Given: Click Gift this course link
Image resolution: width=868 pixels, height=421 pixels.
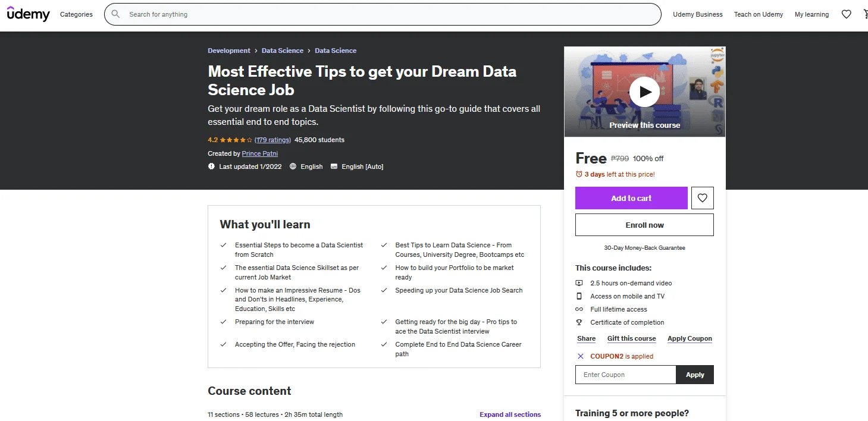Looking at the screenshot, I should 631,338.
